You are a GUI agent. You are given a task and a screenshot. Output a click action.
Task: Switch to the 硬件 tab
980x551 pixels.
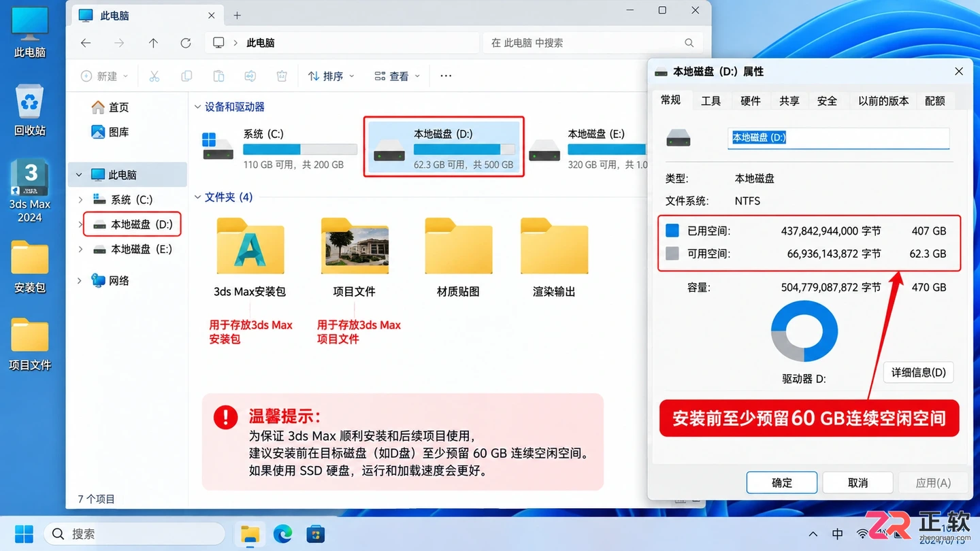pyautogui.click(x=750, y=101)
